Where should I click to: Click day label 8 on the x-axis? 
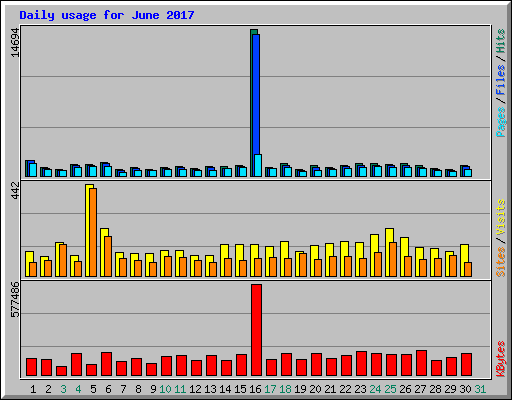point(138,389)
